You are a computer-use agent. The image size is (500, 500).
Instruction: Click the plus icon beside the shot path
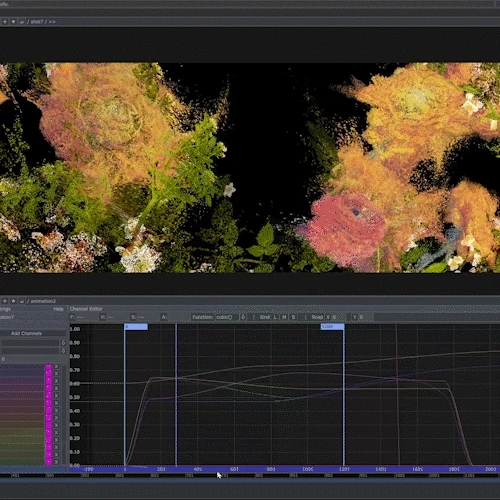[x=5, y=22]
